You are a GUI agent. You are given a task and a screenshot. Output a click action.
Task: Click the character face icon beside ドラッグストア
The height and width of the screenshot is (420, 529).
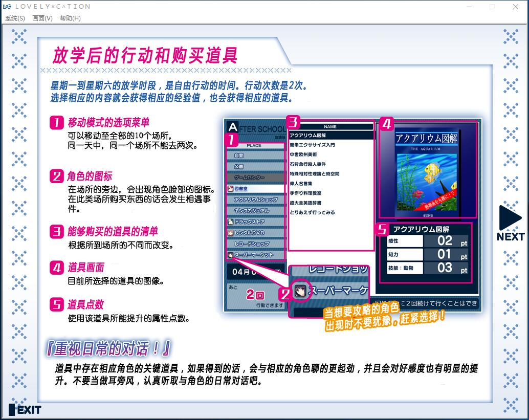[x=230, y=222]
